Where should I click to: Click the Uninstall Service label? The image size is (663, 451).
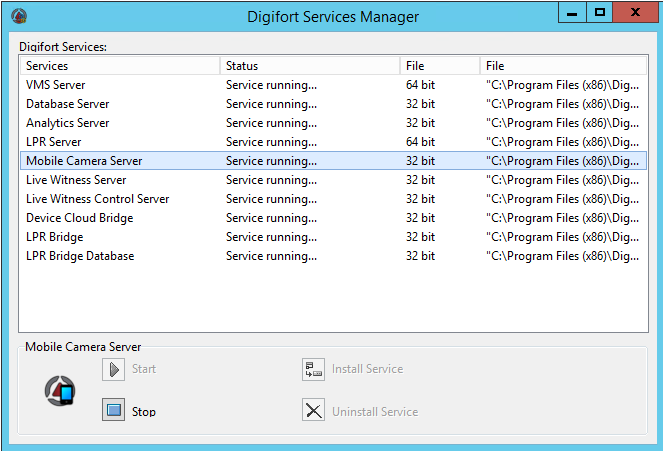375,412
